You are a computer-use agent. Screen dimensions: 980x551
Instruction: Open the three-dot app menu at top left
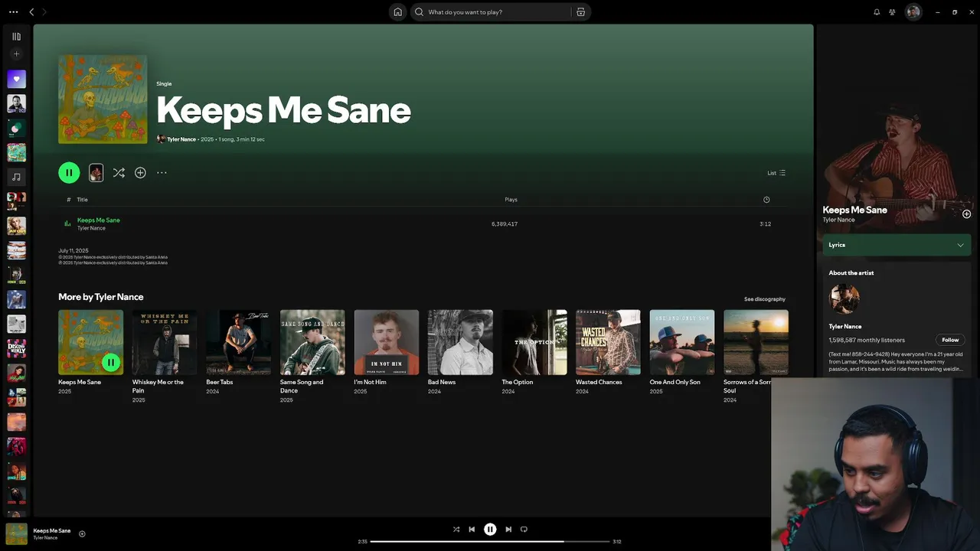tap(13, 11)
